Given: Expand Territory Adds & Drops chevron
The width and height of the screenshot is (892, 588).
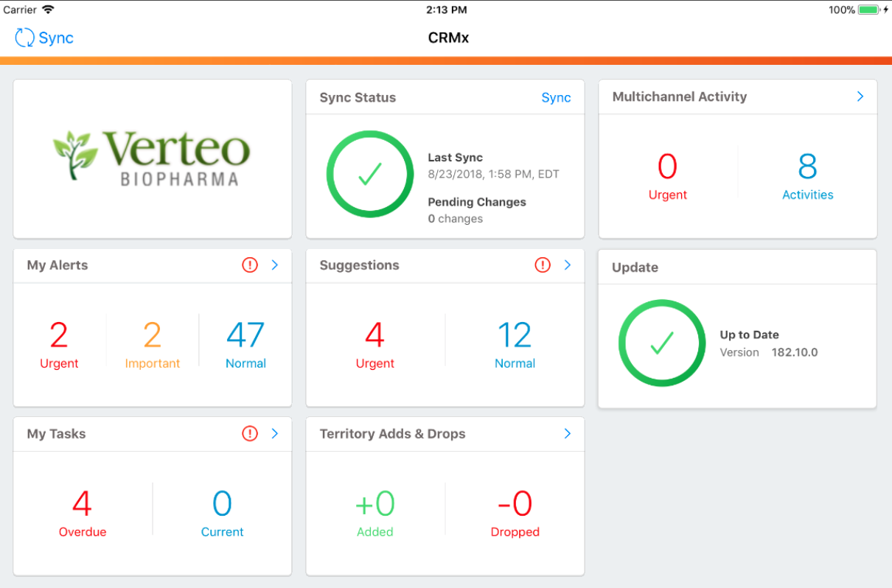Looking at the screenshot, I should tap(568, 434).
